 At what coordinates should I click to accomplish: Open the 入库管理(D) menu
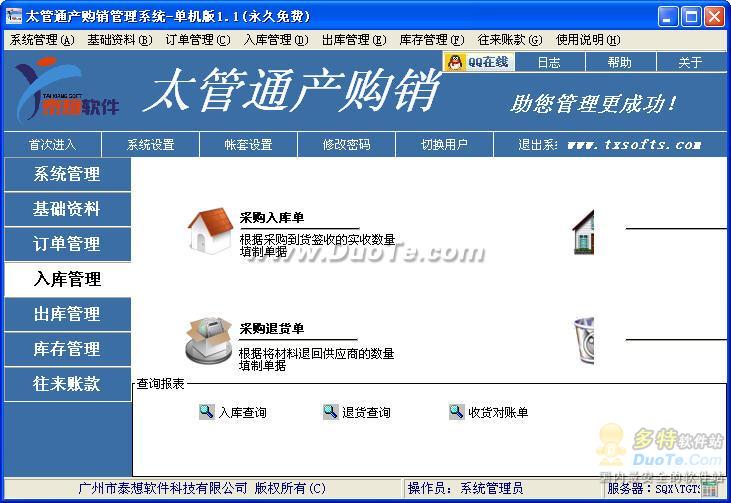[x=276, y=40]
